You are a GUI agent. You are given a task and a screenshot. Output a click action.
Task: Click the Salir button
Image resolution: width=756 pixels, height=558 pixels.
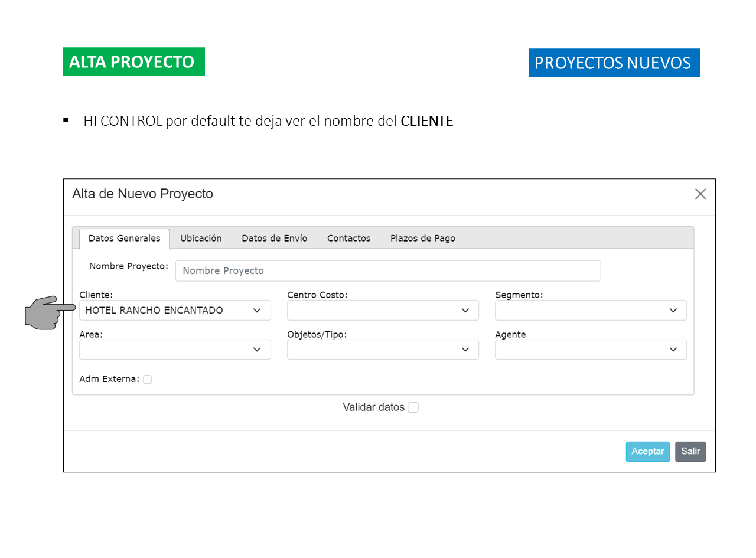pyautogui.click(x=690, y=452)
